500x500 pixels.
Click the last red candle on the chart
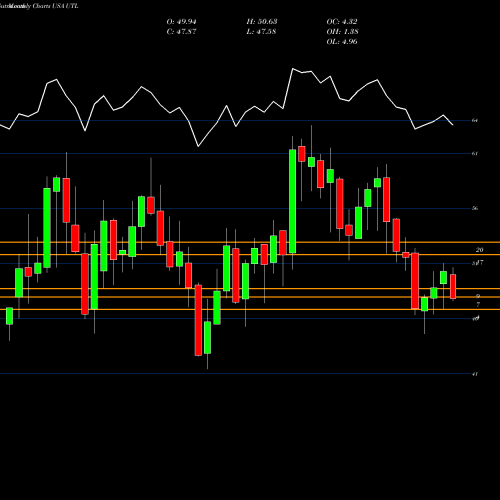[x=453, y=286]
